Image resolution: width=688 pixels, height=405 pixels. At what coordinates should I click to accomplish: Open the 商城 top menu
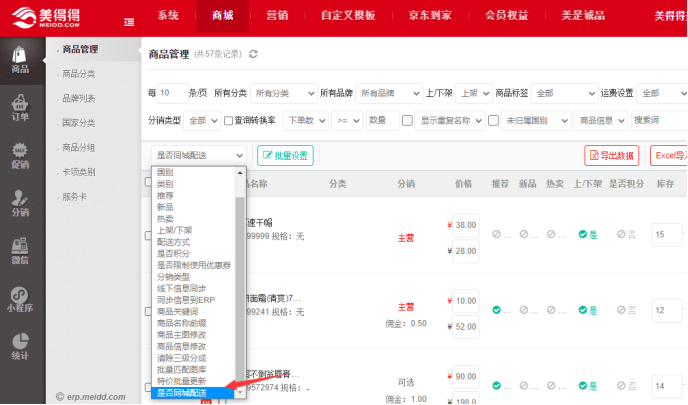tap(222, 16)
